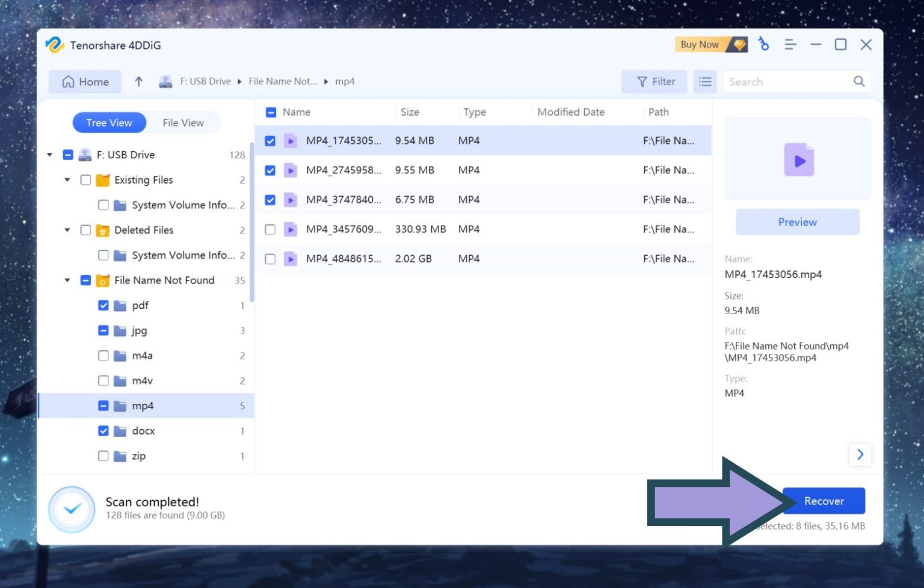Click the Recover button
Screen dimensions: 924x588
tap(824, 500)
